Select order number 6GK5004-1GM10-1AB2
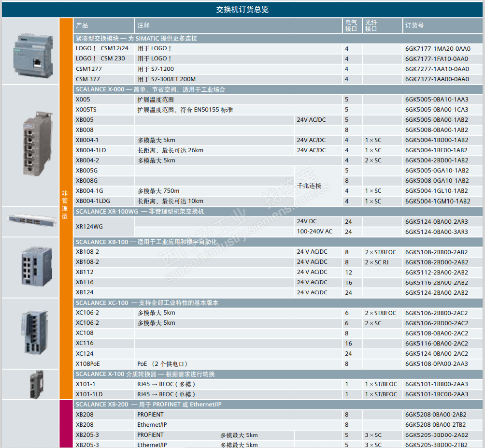Image resolution: width=485 pixels, height=448 pixels. 438,201
